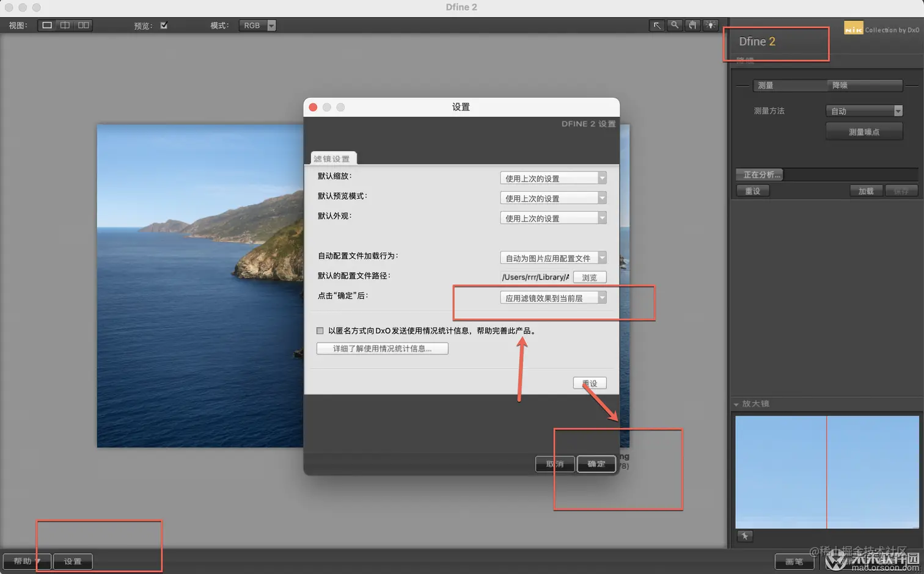The width and height of the screenshot is (924, 574).
Task: Click the 测量噪点 button
Action: click(x=864, y=132)
